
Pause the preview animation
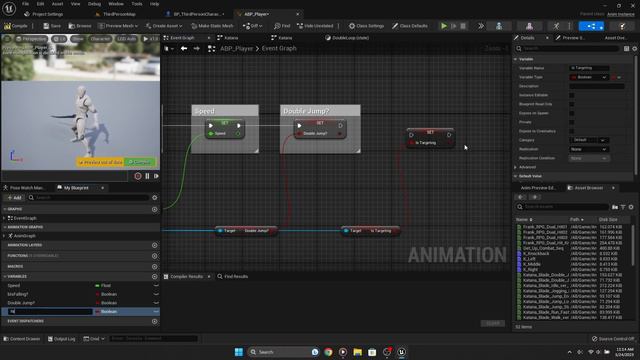[147, 176]
